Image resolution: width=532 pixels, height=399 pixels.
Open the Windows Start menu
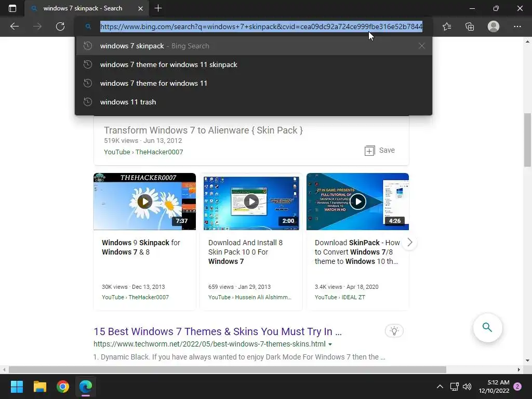(17, 387)
